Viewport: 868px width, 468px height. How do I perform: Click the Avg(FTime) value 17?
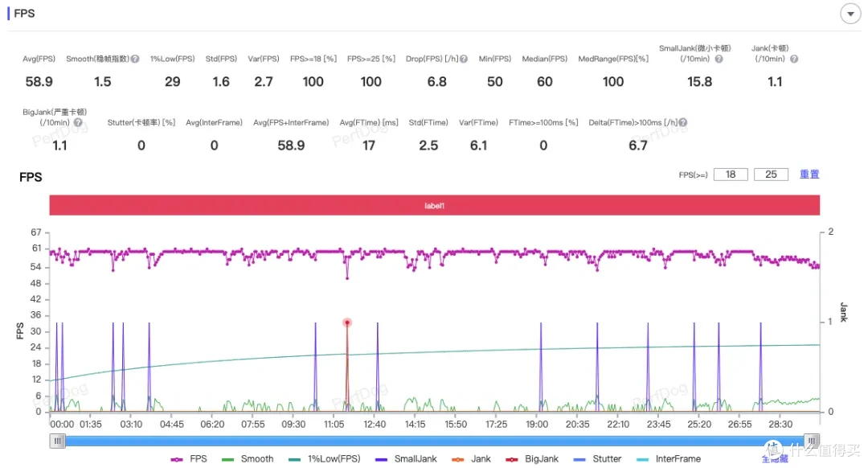tap(369, 146)
